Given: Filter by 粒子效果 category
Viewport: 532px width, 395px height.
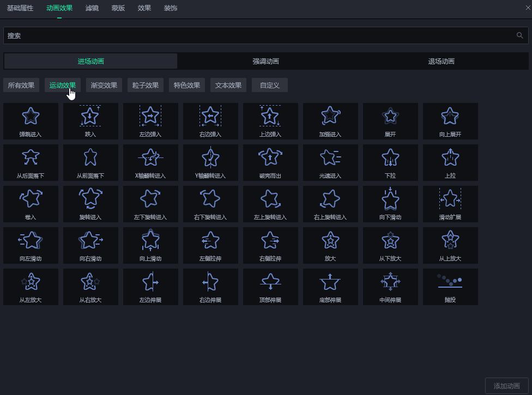Looking at the screenshot, I should [x=146, y=85].
